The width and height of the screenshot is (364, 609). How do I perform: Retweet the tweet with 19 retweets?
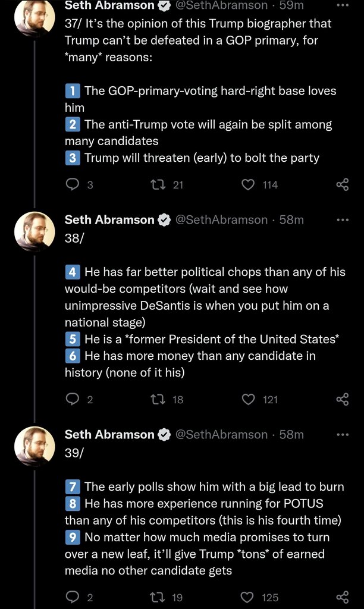click(160, 597)
